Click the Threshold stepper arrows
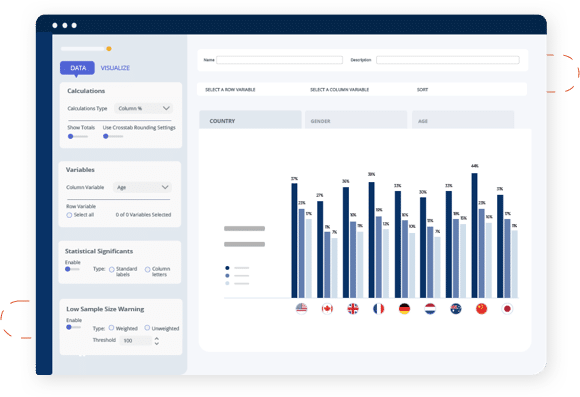Screen dimensions: 580x397 pos(157,341)
